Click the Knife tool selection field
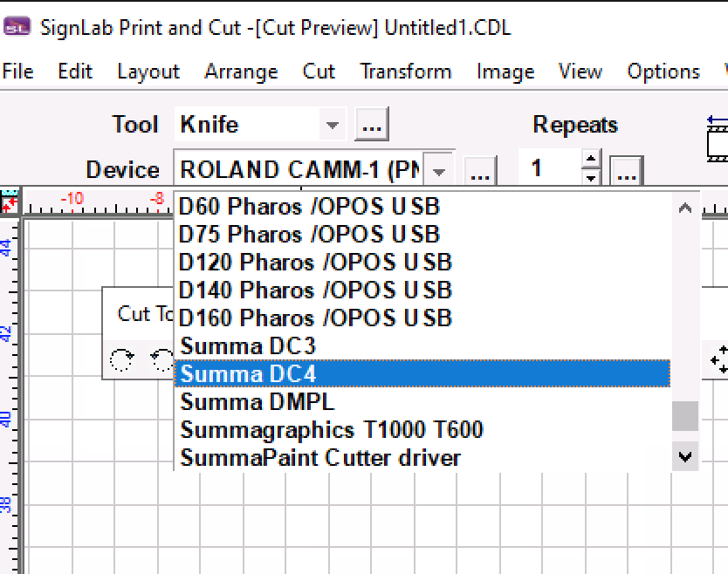 coord(247,125)
